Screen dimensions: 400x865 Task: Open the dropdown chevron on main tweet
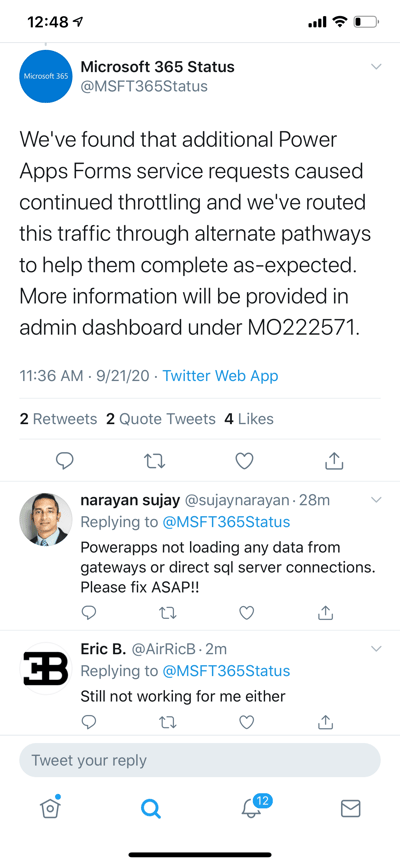point(376,67)
